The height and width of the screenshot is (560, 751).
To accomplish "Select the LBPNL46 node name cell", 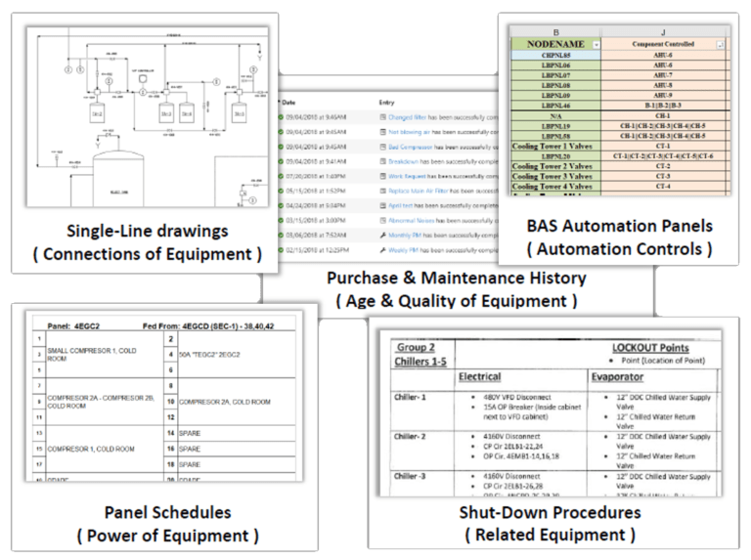I will (555, 106).
